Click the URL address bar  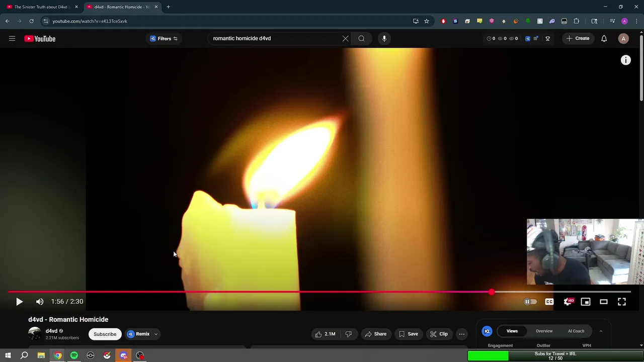pyautogui.click(x=226, y=21)
